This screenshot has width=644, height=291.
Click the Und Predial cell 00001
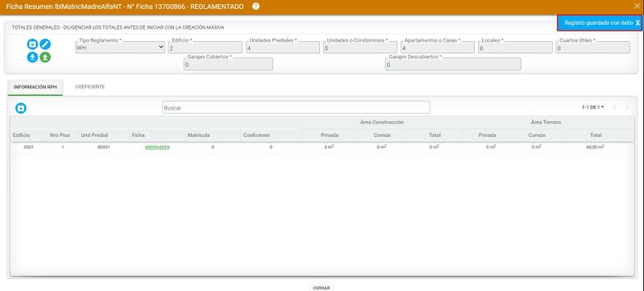103,148
